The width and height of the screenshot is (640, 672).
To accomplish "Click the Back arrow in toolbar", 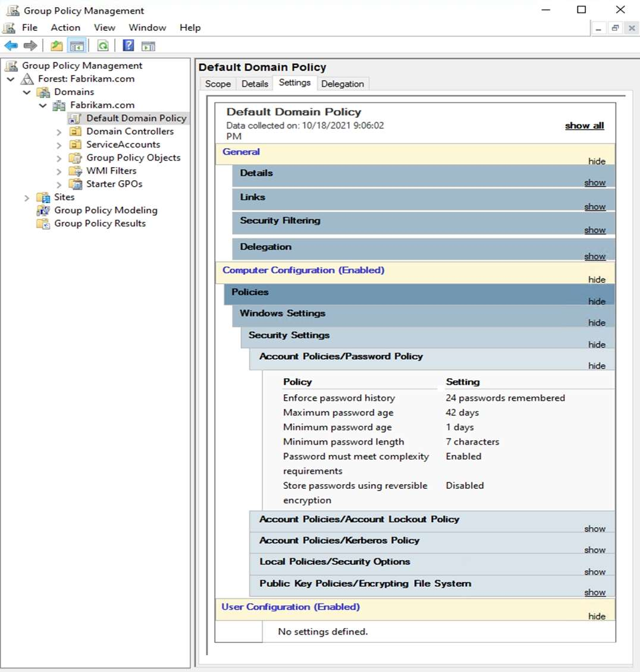I will [11, 46].
